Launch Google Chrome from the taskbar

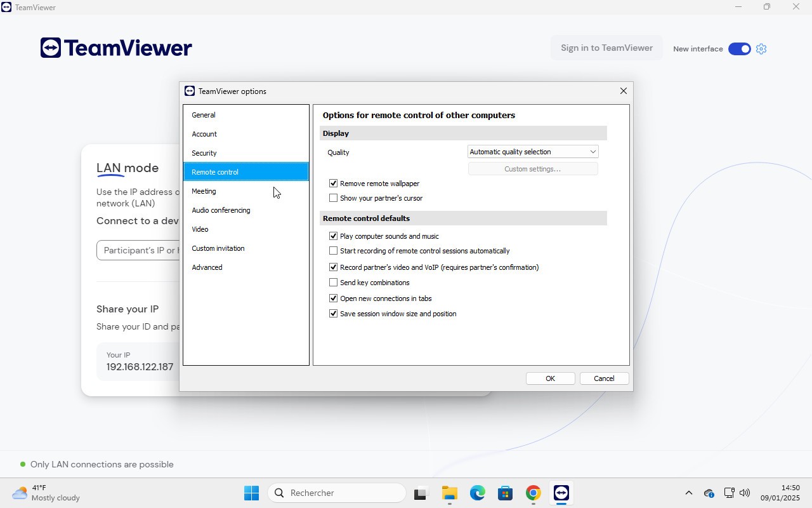coord(533,493)
